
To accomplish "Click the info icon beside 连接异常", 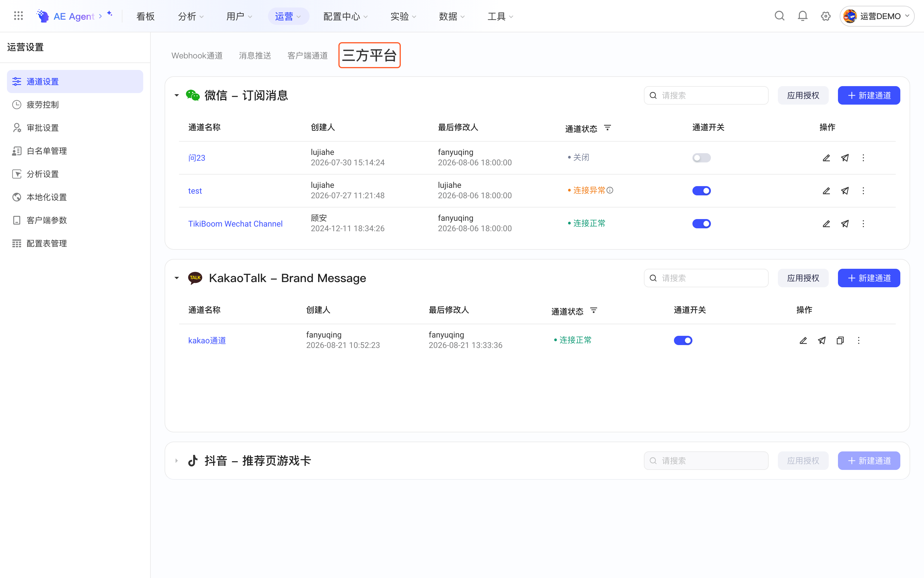I will 610,190.
